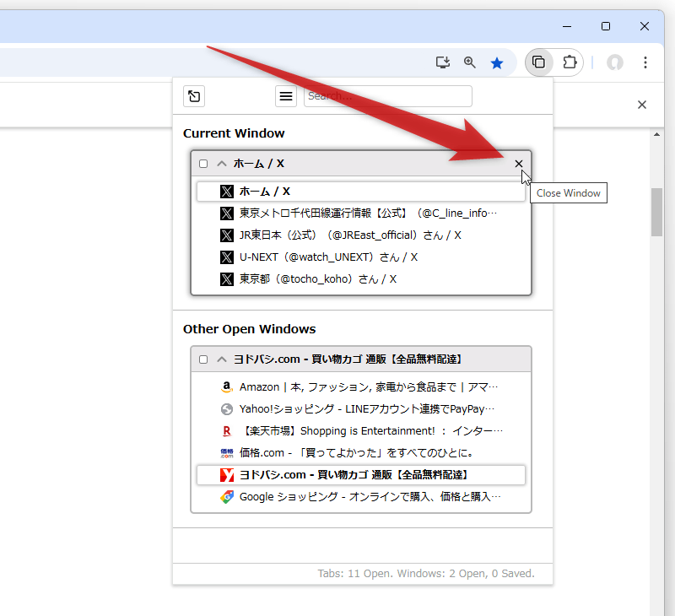Viewport: 675px width, 616px height.
Task: Open the hamburger menu in extension popup
Action: click(x=286, y=96)
